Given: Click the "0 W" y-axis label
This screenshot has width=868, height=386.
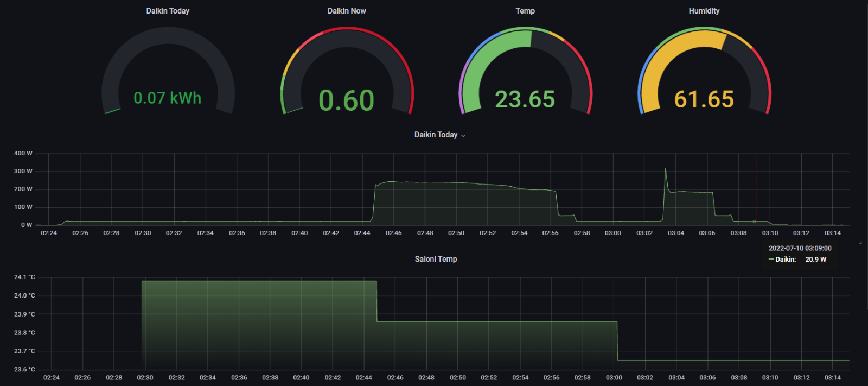Looking at the screenshot, I should 27,225.
